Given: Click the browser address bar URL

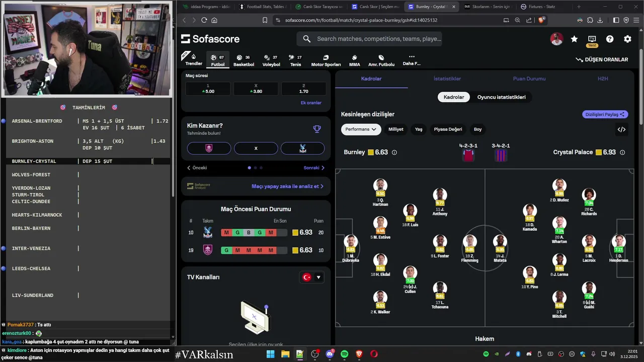Looking at the screenshot, I should [361, 20].
